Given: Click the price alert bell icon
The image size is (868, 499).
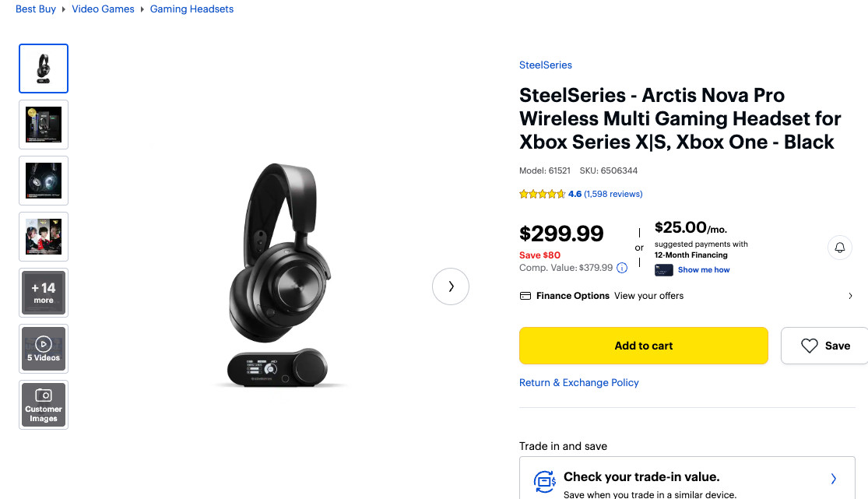Looking at the screenshot, I should tap(840, 248).
